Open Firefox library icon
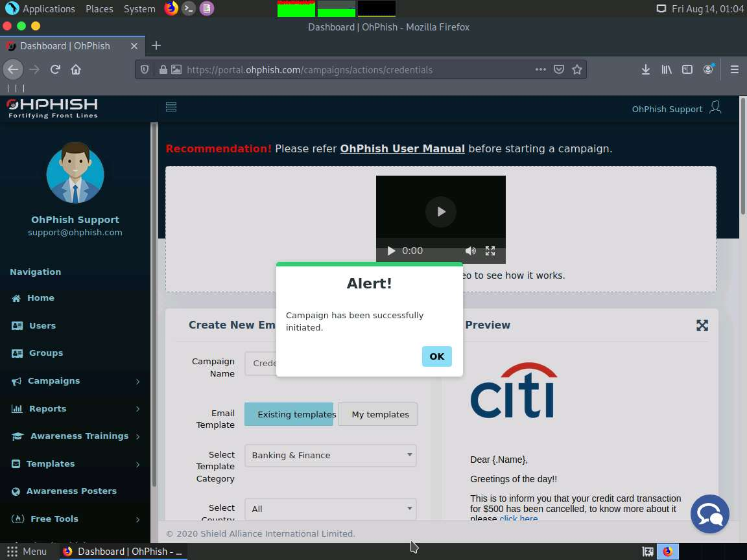 coord(667,69)
